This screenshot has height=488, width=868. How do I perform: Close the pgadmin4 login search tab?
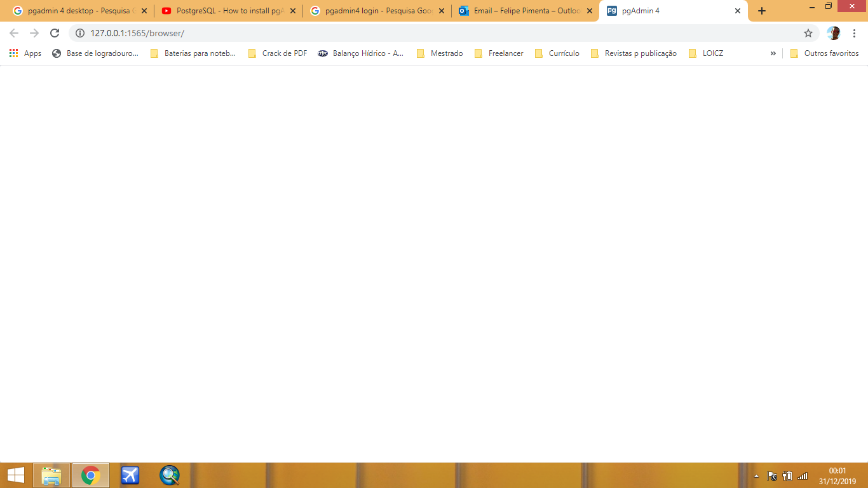pos(442,11)
